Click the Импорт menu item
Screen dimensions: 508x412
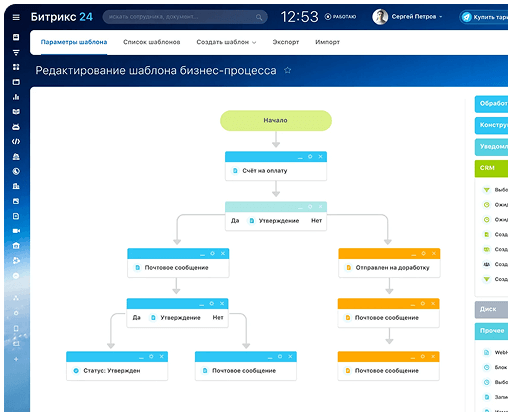327,42
